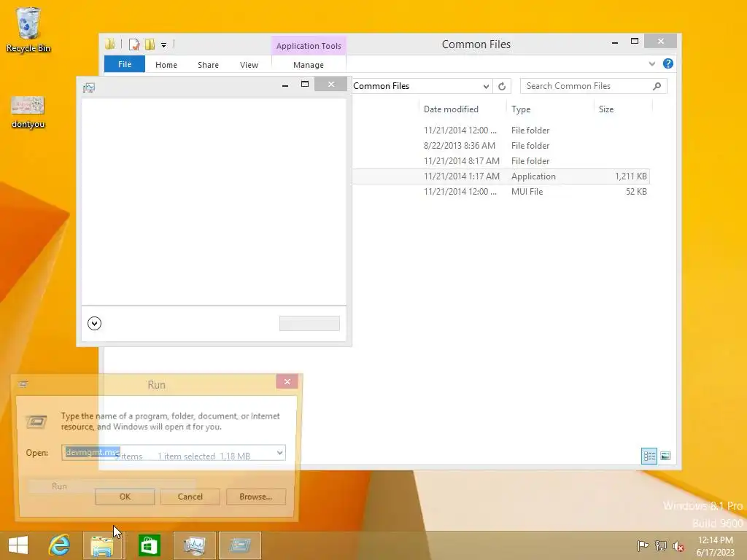747x560 pixels.
Task: Open the Home ribbon tab
Action: [x=166, y=65]
